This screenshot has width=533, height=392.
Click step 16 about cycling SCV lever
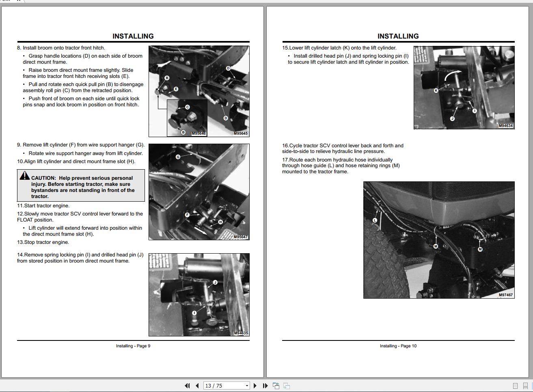343,149
